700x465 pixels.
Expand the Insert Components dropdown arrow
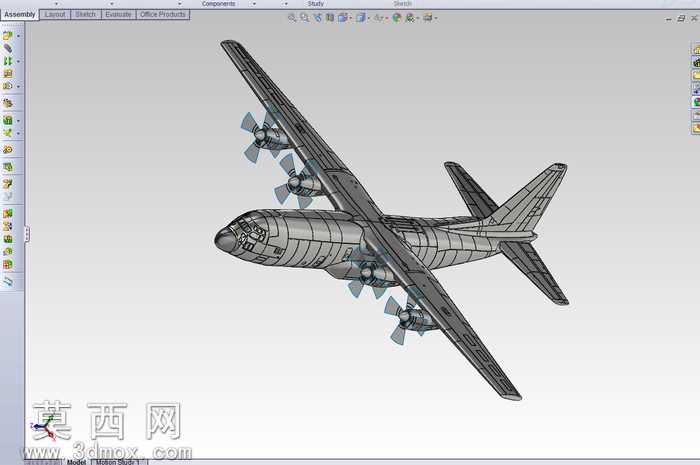click(x=18, y=36)
